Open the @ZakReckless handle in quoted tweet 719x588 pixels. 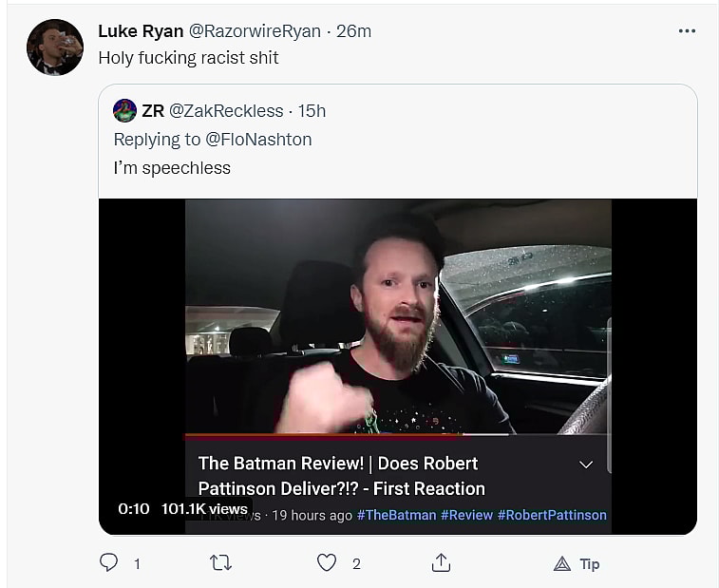(x=226, y=111)
